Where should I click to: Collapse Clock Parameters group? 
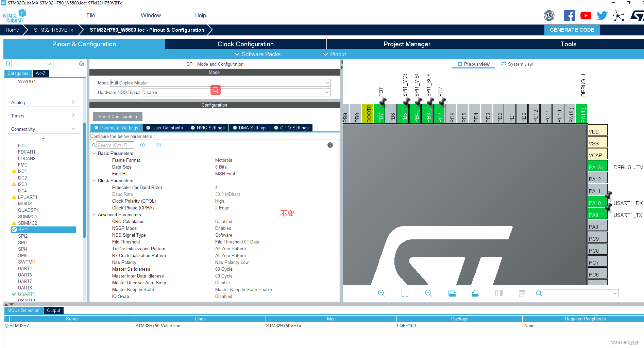pyautogui.click(x=94, y=180)
